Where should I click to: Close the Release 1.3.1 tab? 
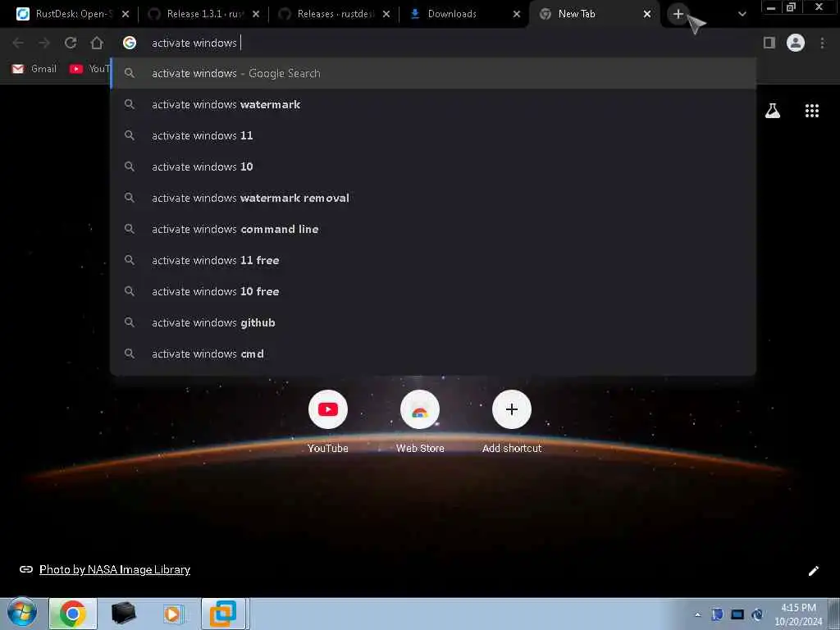click(x=256, y=15)
